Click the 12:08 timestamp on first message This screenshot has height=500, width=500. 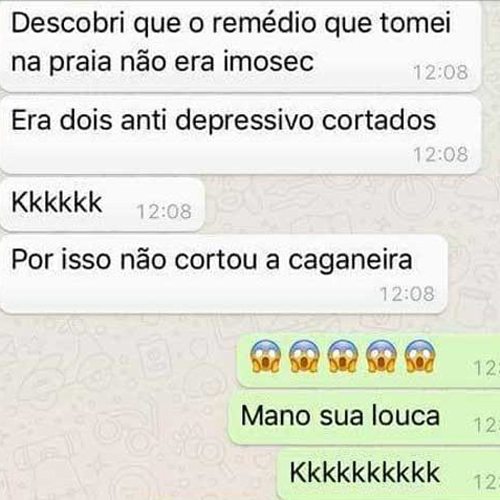tap(441, 72)
